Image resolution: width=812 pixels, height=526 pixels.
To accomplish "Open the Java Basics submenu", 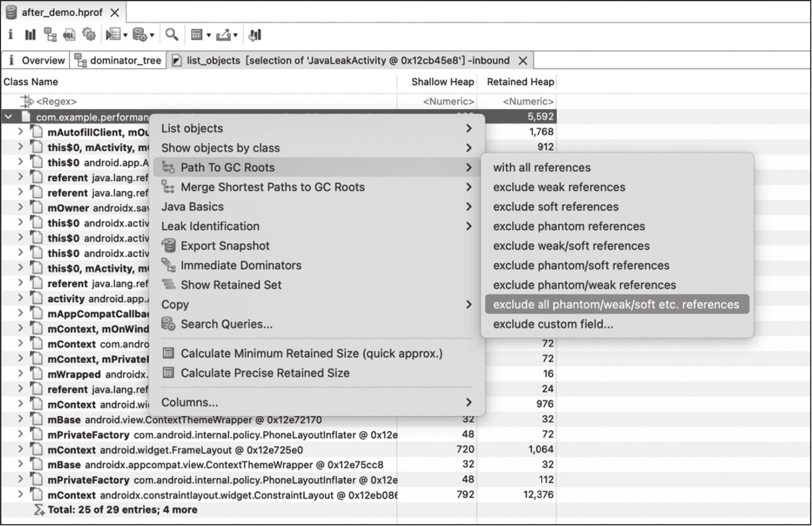I will [x=317, y=206].
